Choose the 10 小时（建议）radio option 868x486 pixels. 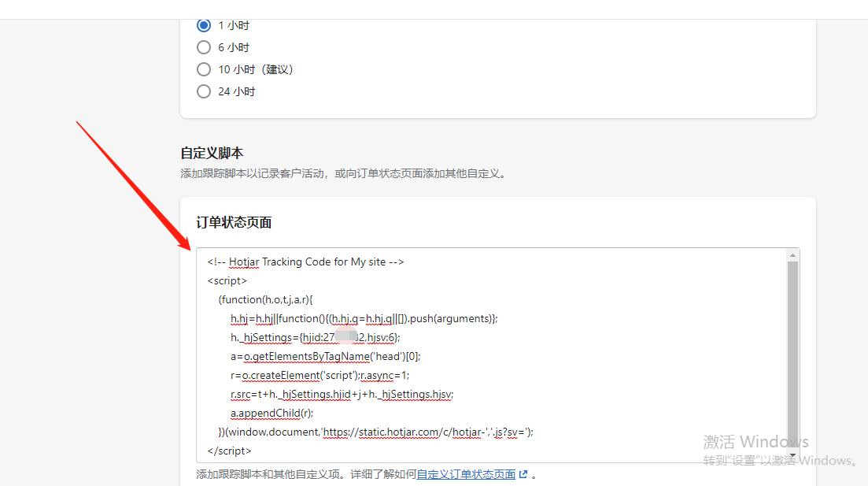click(x=204, y=69)
